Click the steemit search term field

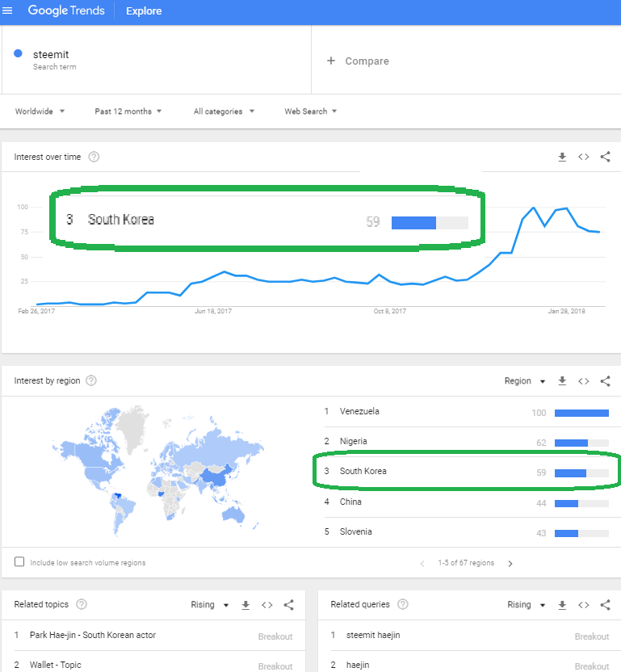[x=157, y=60]
